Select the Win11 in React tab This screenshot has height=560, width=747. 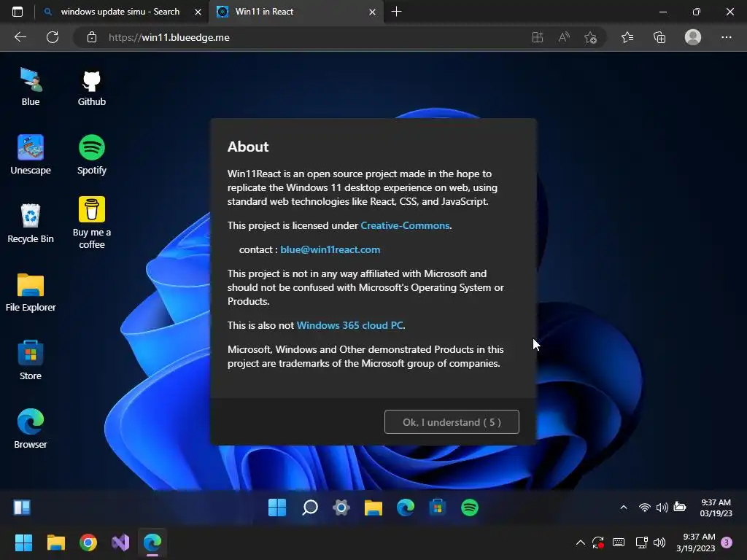295,12
